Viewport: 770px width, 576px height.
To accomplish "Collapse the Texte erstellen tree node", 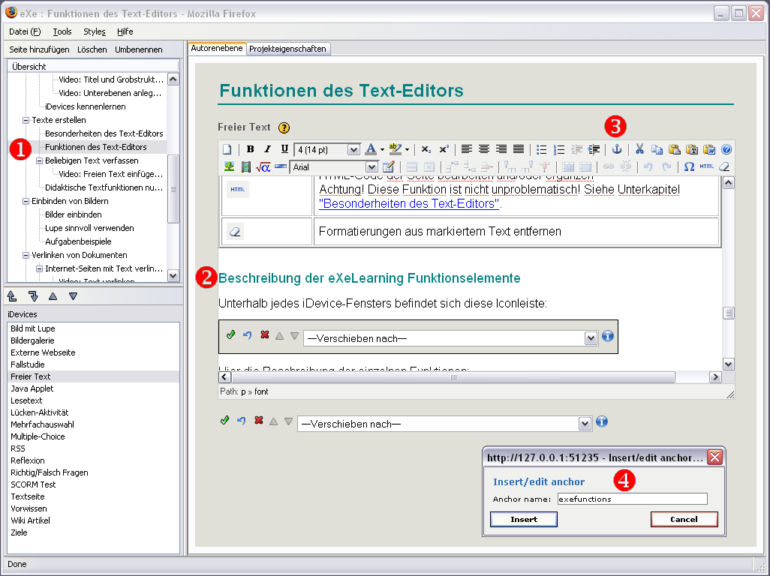I will click(x=26, y=120).
